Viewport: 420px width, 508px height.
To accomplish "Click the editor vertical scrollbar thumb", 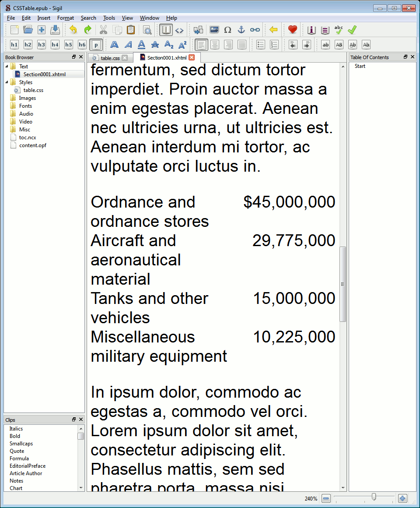I will coord(343,284).
